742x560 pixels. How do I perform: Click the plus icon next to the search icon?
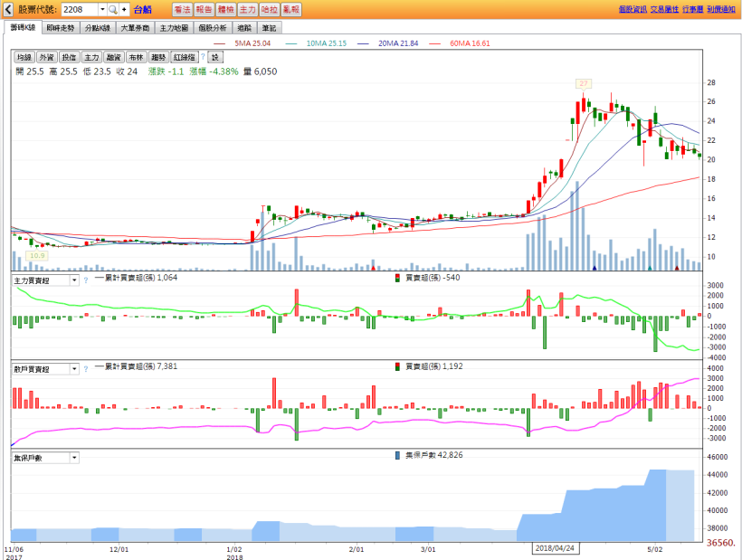point(124,9)
